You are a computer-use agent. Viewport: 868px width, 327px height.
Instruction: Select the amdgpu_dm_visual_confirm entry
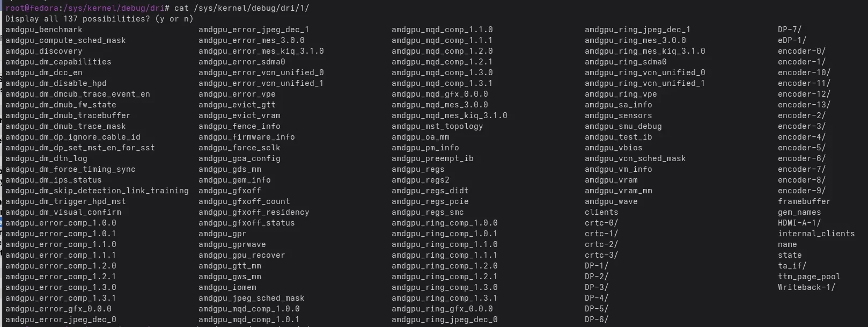tap(63, 212)
